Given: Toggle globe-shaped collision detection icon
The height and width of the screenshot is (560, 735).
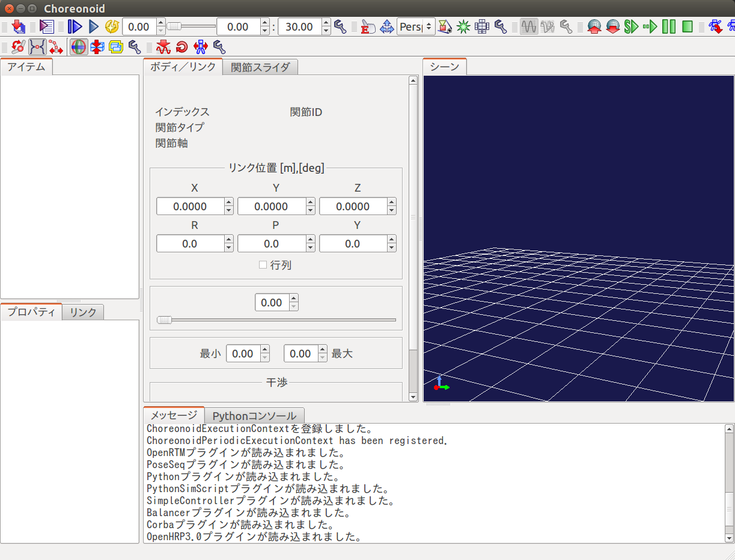Looking at the screenshot, I should (78, 46).
